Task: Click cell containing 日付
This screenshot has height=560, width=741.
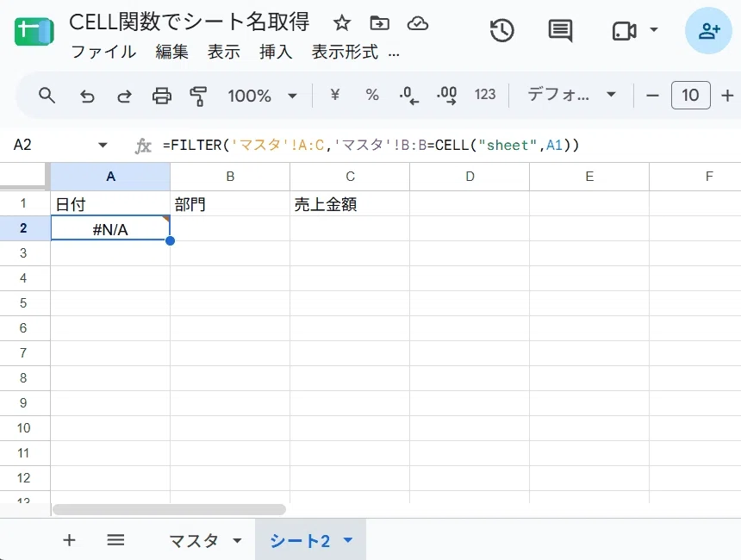Action: pos(110,203)
